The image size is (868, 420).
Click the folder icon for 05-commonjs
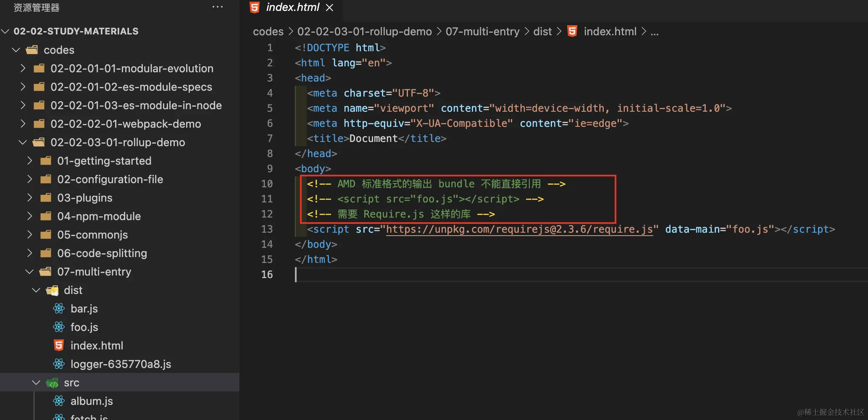[x=46, y=235]
